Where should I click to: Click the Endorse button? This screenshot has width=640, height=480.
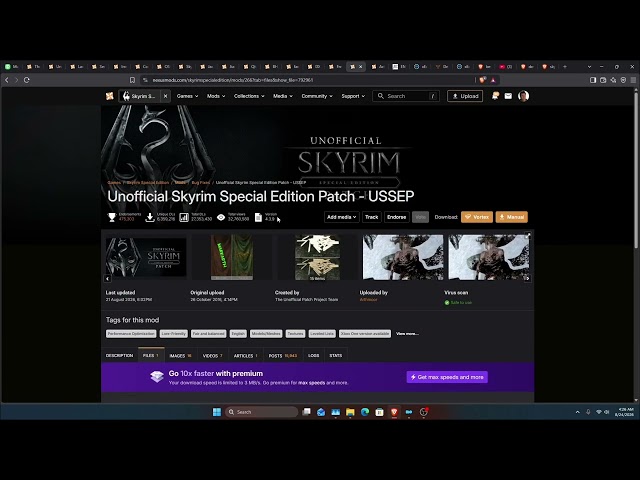pos(397,217)
